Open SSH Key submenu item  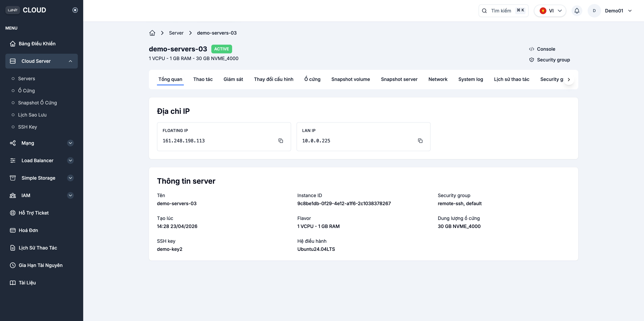(x=28, y=127)
